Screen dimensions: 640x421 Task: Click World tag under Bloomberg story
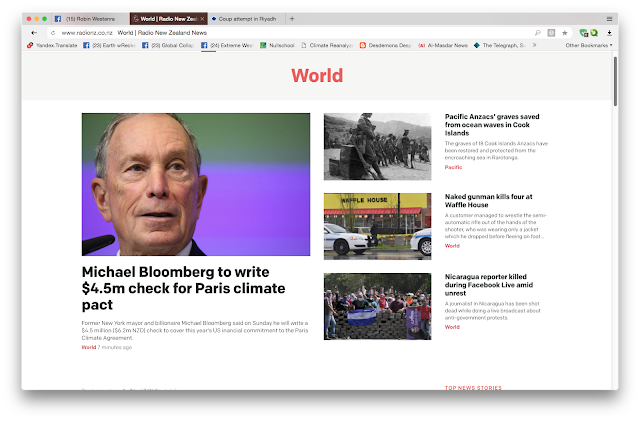coord(89,347)
